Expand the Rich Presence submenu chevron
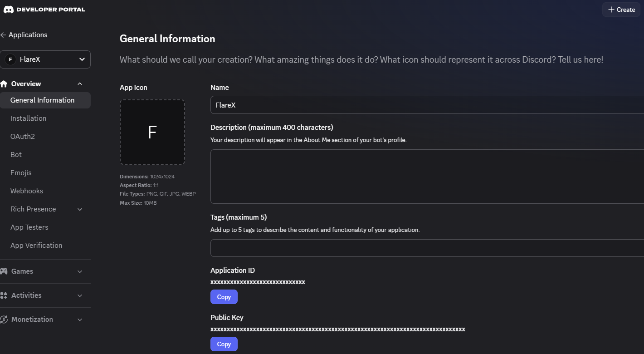Image resolution: width=644 pixels, height=354 pixels. point(80,209)
